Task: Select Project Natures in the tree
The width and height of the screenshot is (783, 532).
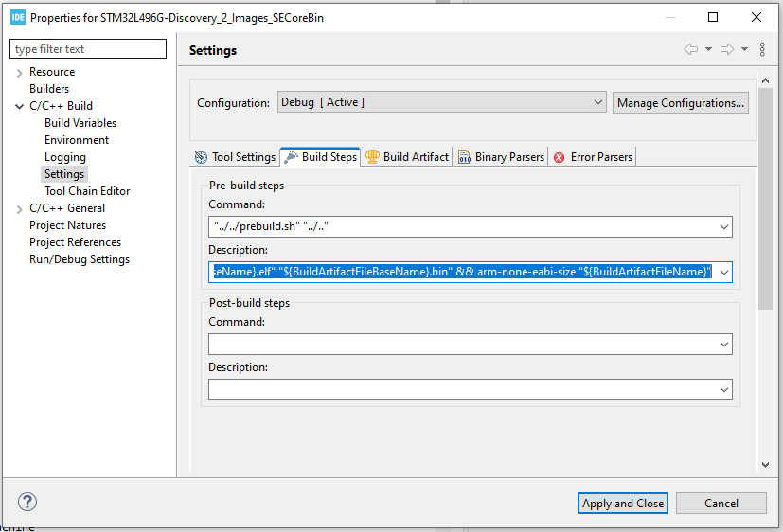Action: click(x=67, y=225)
